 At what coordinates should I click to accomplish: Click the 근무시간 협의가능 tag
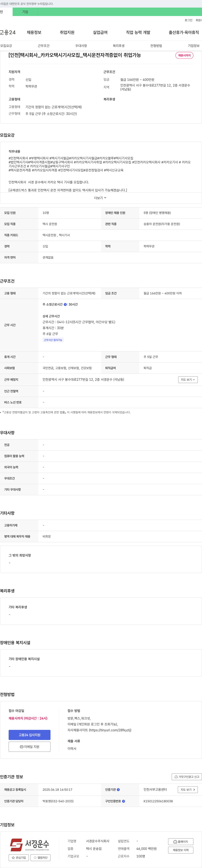pos(53,340)
